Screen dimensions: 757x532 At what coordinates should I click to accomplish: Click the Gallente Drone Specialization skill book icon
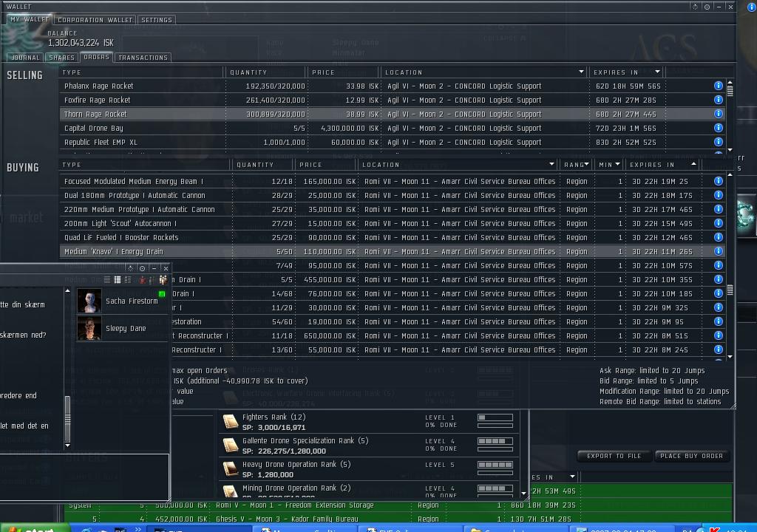click(x=231, y=445)
